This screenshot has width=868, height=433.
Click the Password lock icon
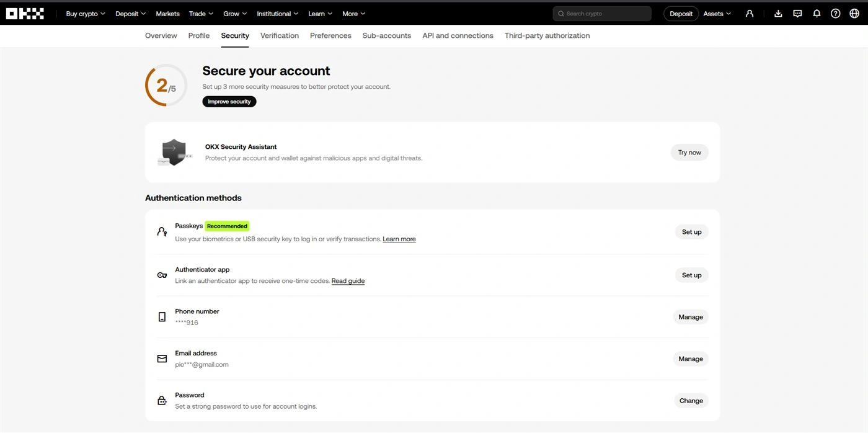[162, 401]
